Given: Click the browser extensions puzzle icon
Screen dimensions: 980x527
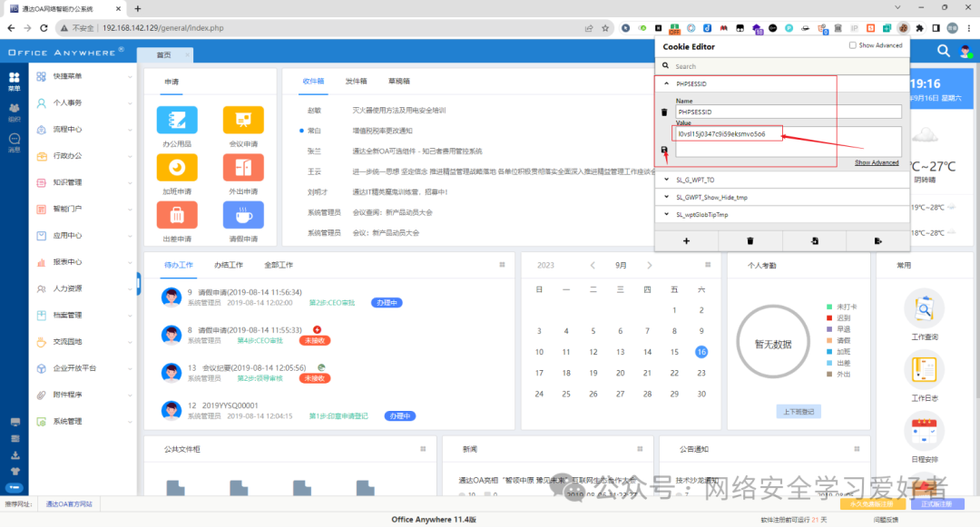Looking at the screenshot, I should coord(920,28).
